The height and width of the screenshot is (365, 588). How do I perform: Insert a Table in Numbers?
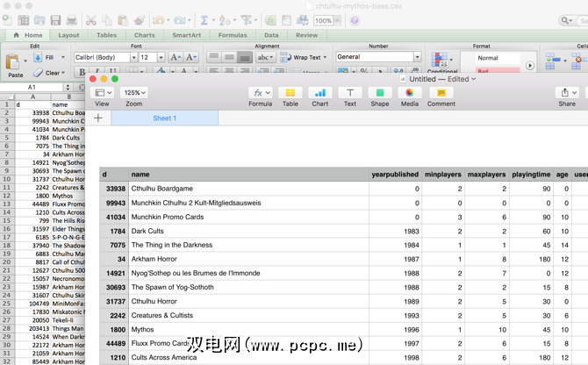(290, 93)
